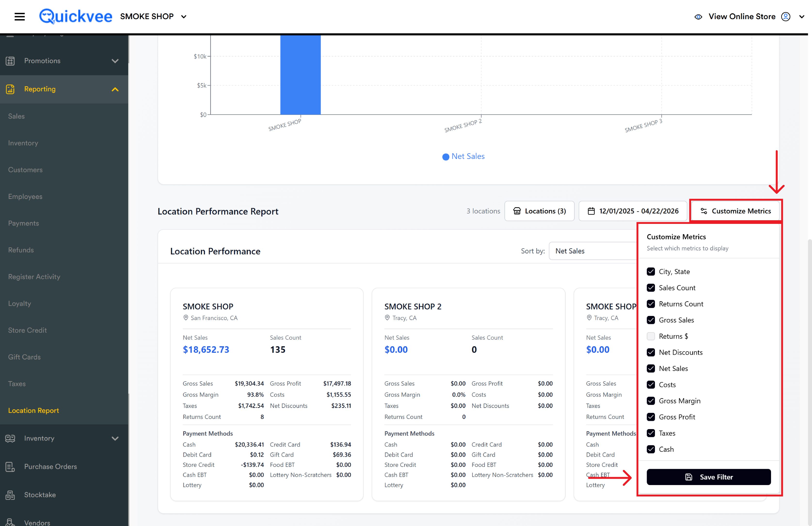Open the user account profile icon
Image resolution: width=812 pixels, height=526 pixels.
[785, 17]
